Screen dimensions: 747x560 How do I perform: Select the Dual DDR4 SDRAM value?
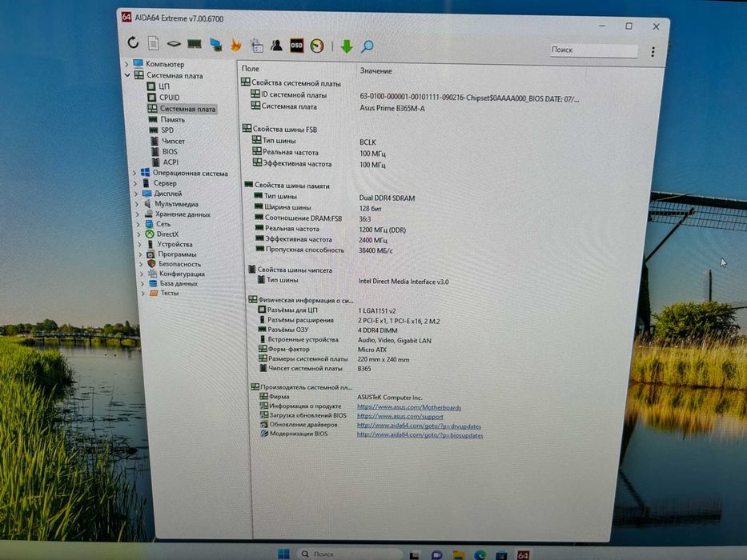387,198
